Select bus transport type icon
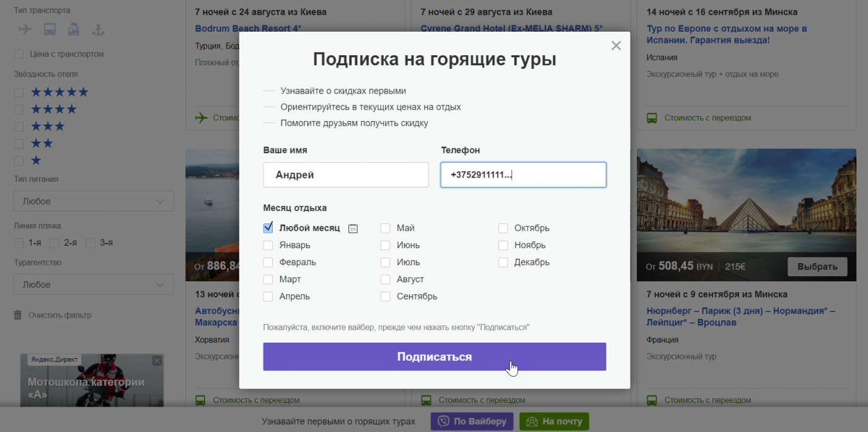Screen dimensions: 868x432 (x=50, y=29)
